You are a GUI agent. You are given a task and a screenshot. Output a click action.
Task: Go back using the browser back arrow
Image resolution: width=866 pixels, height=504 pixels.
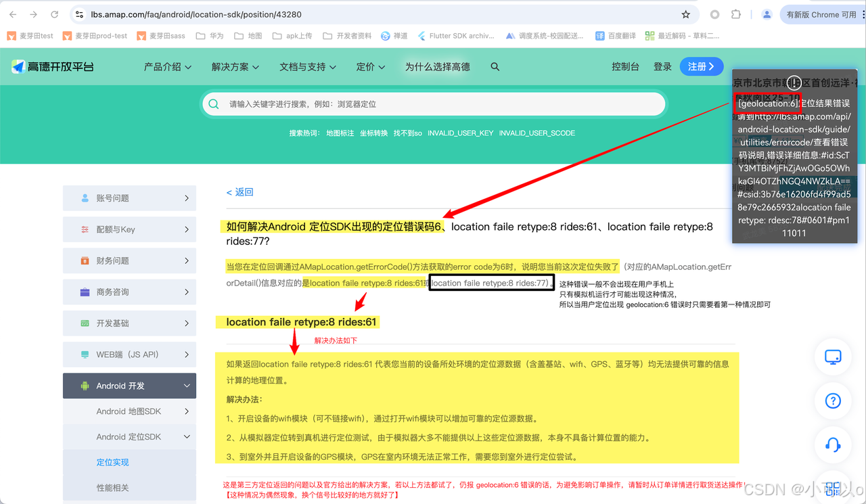[x=14, y=14]
